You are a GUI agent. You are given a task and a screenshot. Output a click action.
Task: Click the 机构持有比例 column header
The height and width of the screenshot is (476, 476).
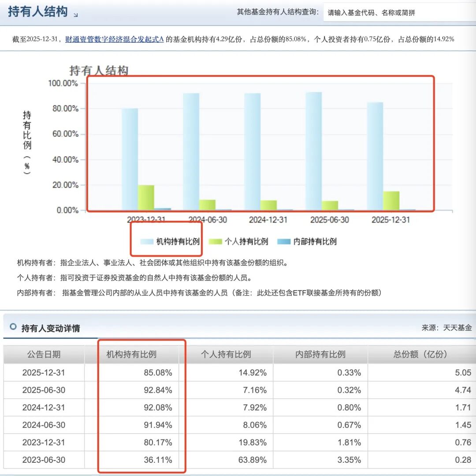coord(131,354)
